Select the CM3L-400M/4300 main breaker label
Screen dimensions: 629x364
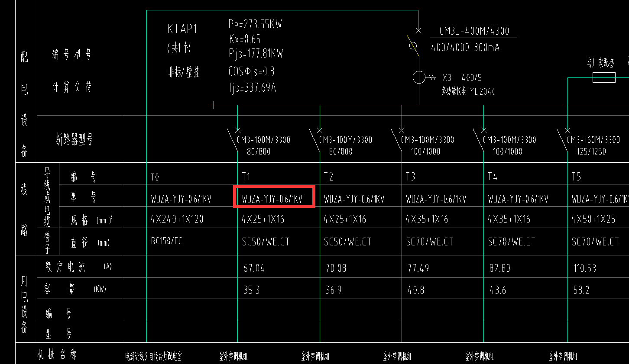coord(474,31)
